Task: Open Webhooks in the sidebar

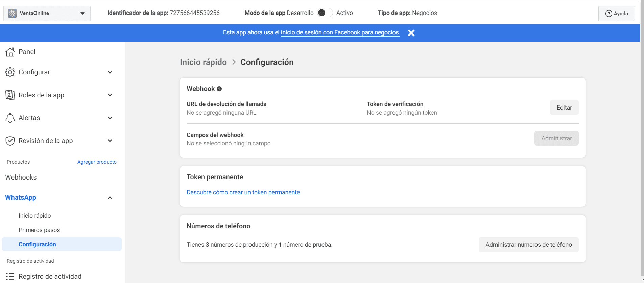Action: [x=21, y=177]
